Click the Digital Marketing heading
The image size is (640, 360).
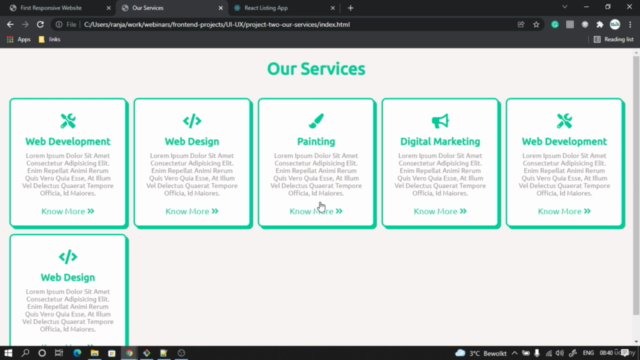click(440, 142)
